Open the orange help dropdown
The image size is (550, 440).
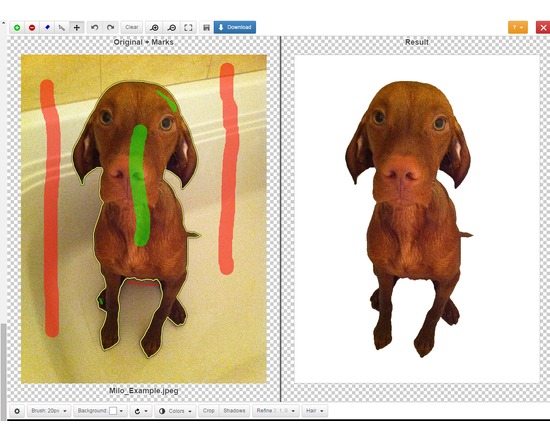click(x=518, y=27)
